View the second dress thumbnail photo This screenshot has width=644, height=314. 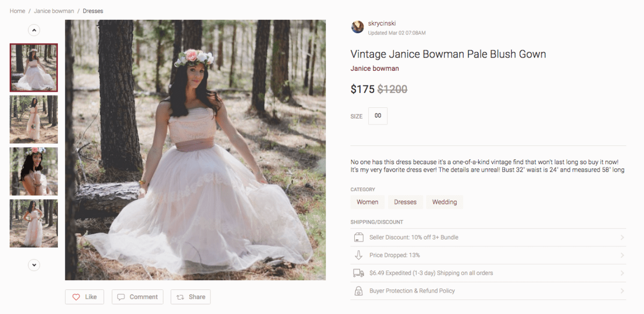pos(34,119)
